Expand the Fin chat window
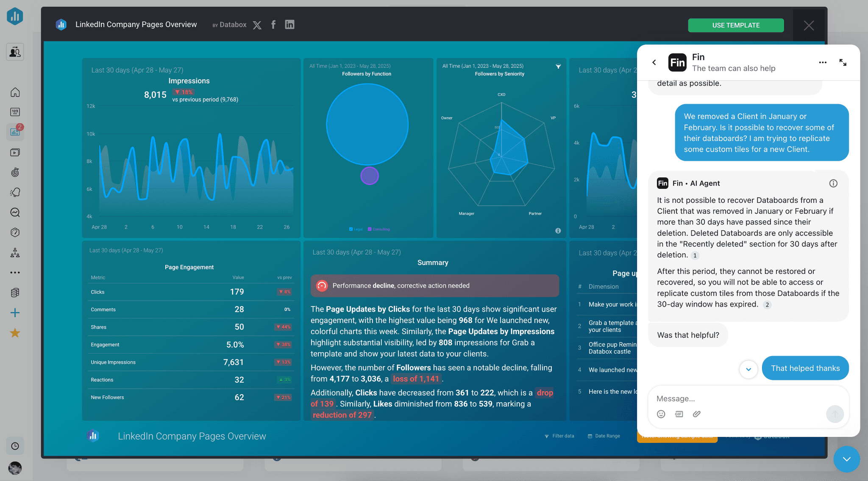 (x=843, y=63)
